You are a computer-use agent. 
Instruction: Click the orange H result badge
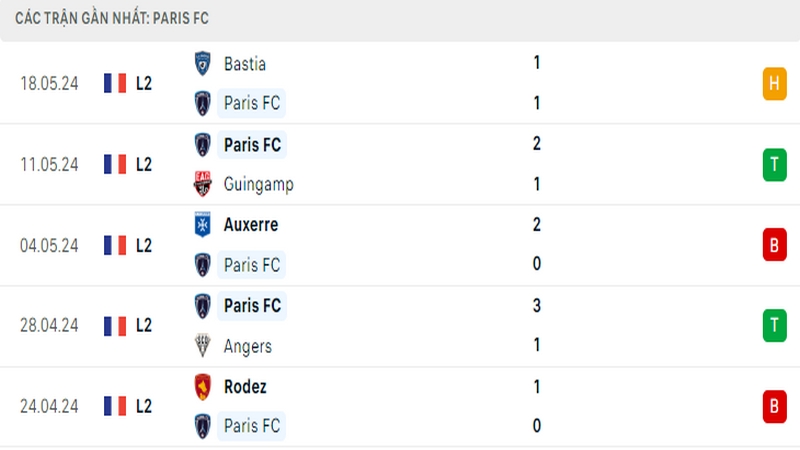(x=774, y=84)
